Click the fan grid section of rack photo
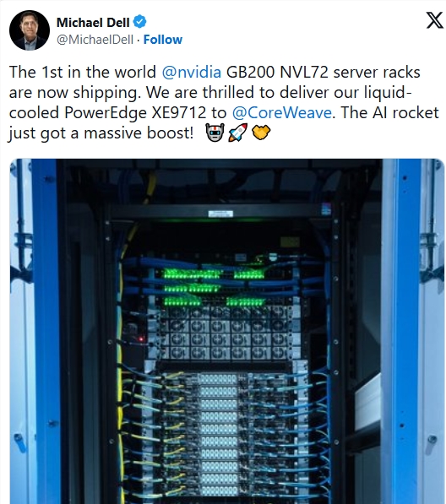 tap(225, 334)
